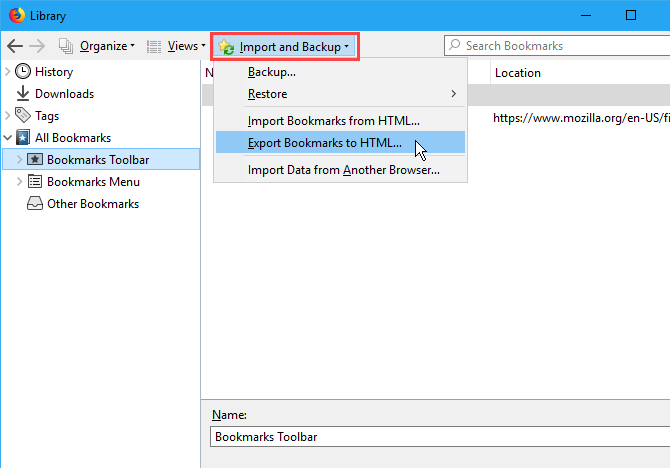Click the Bookmarks Menu list icon
This screenshot has width=670, height=468.
(35, 182)
